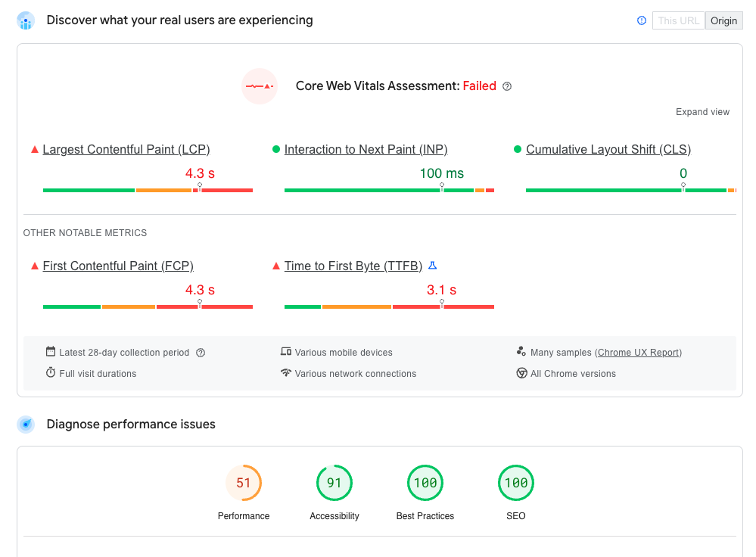Click the Diagnose performance issues lighthouse icon

coord(26,424)
